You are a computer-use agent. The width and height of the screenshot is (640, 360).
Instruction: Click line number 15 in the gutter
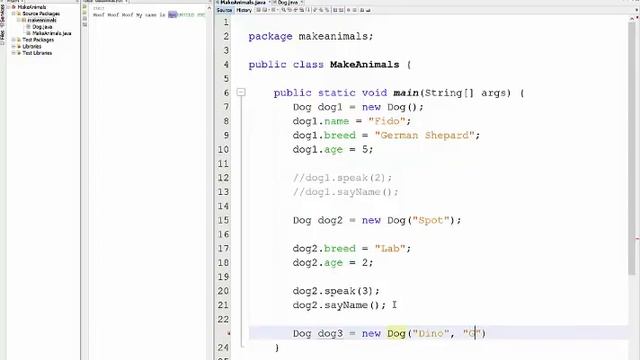pyautogui.click(x=223, y=220)
